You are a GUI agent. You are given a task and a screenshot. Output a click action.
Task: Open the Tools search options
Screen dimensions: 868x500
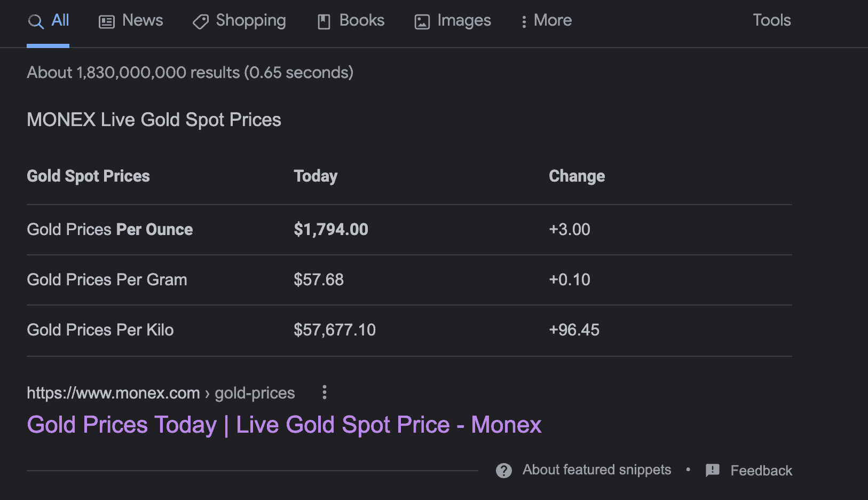coord(771,20)
